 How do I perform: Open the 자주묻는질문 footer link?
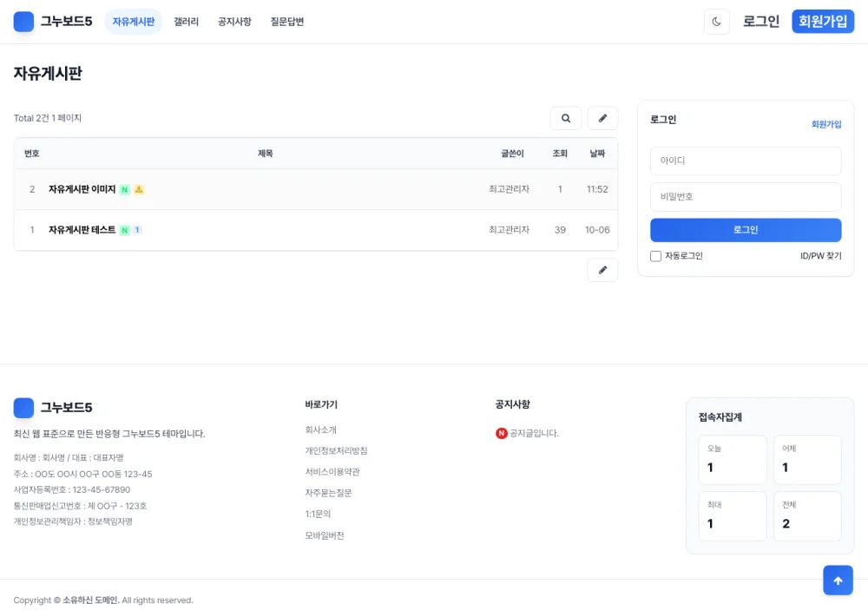(x=328, y=493)
